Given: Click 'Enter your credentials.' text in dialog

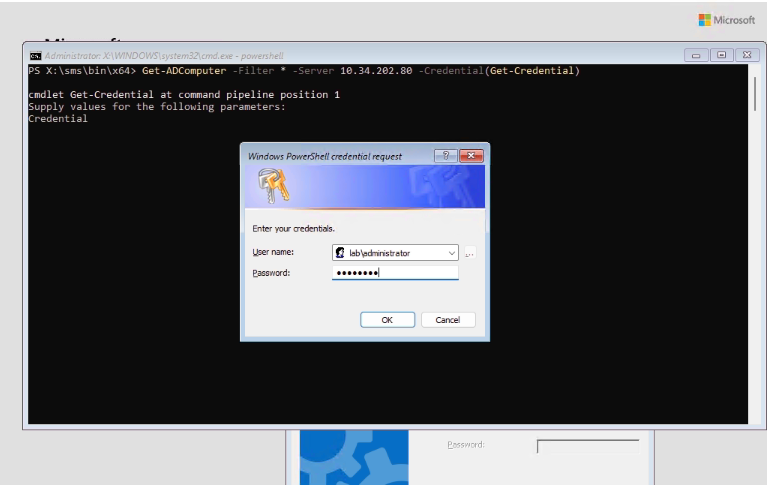Looking at the screenshot, I should coord(293,229).
